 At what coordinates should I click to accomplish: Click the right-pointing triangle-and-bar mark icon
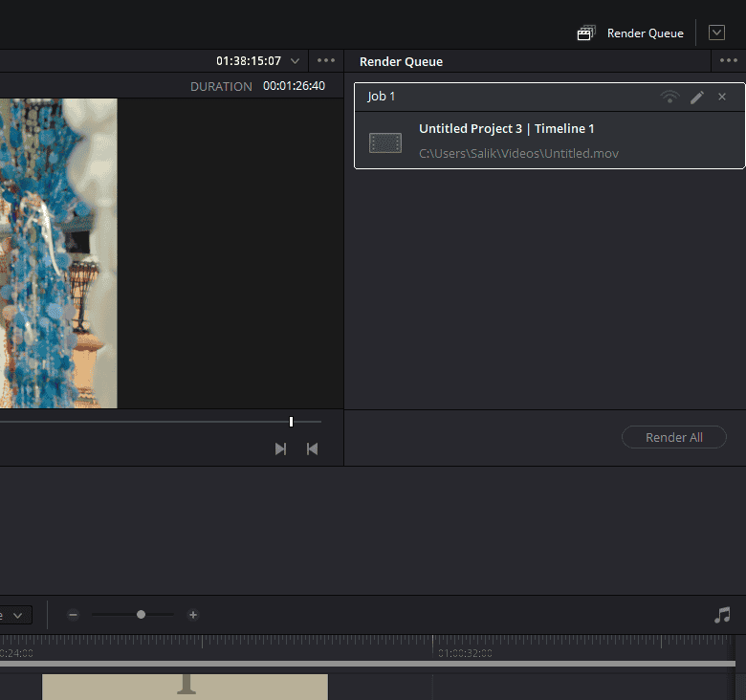tap(280, 448)
